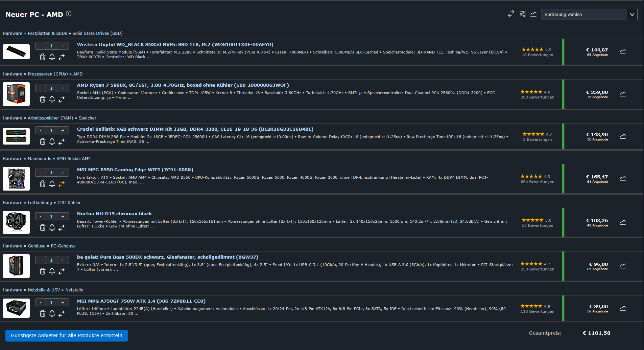Viewport: 644px width, 350px height.
Task: Set price alert bell for WD_BLACK SN850
Action: click(52, 57)
